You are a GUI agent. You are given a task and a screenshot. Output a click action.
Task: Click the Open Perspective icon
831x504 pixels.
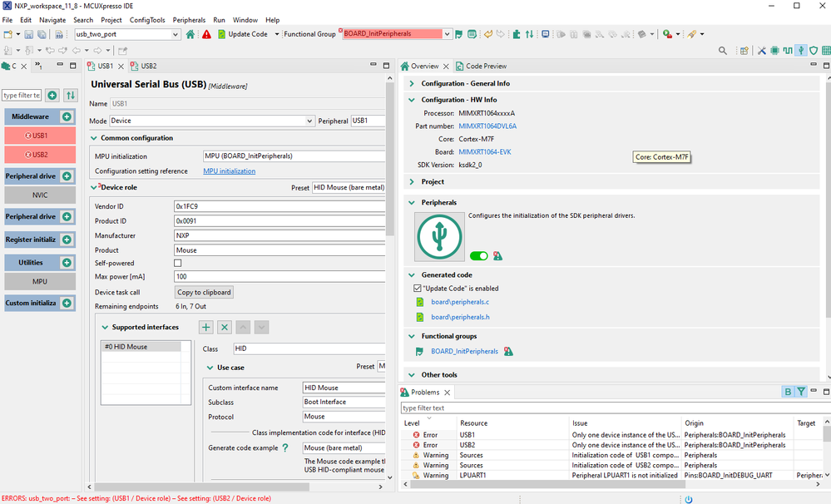coord(744,51)
